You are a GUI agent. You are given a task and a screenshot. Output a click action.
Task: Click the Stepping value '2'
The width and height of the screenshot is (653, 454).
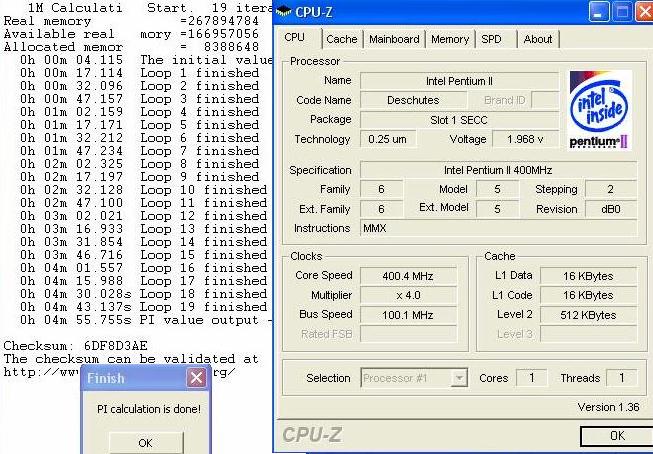pos(611,189)
